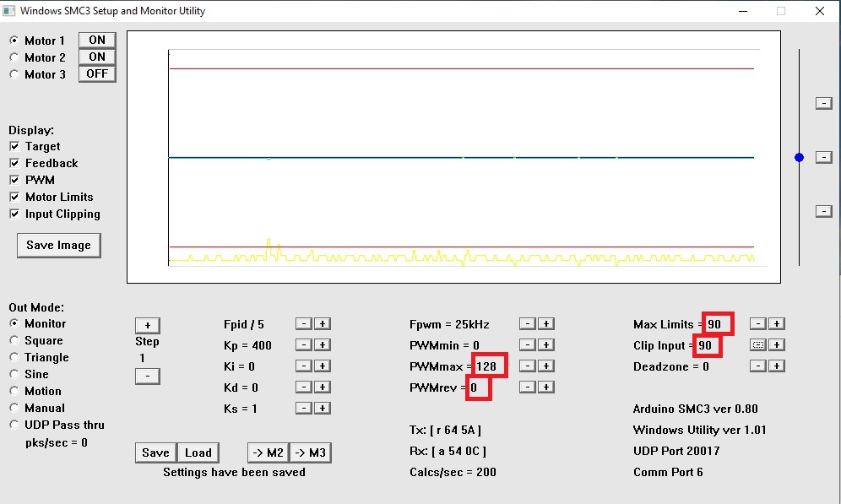The image size is (841, 504).
Task: Uncheck the PWM display checkbox
Action: click(14, 180)
